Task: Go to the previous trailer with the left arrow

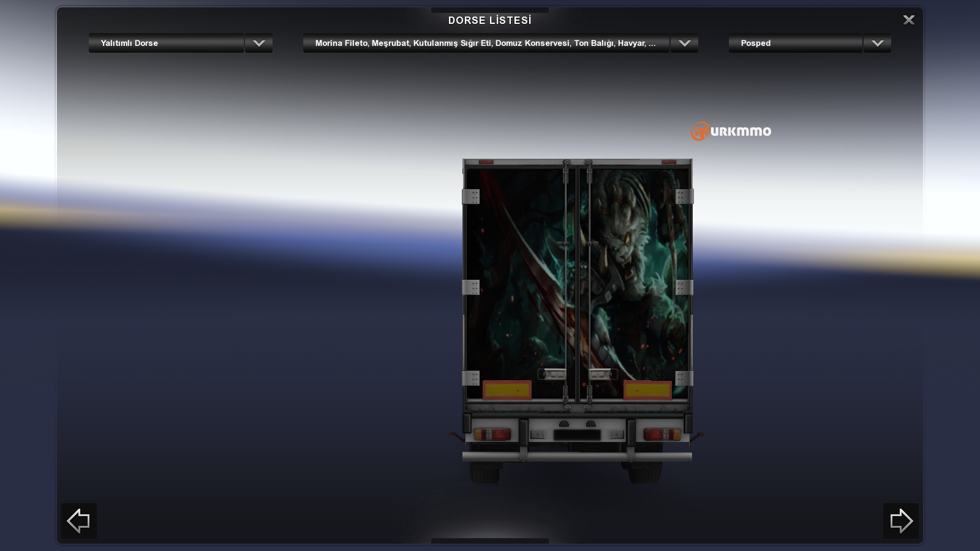Action: [79, 521]
